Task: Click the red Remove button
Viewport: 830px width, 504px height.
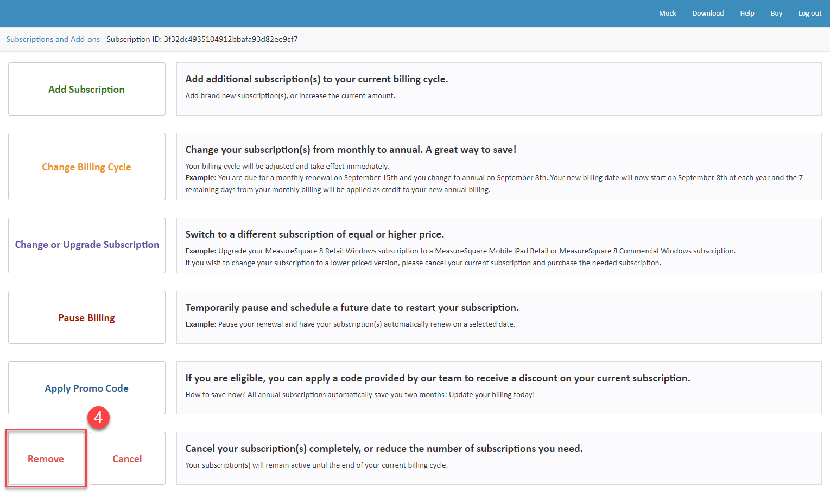Action: pos(46,458)
